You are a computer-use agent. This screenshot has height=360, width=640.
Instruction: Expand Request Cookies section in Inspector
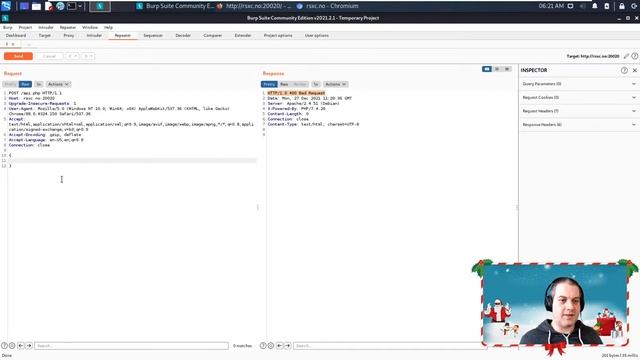coord(579,98)
